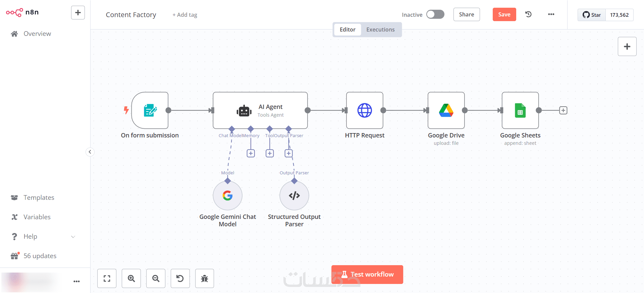Click the plus button beside the n8n logo
The image size is (644, 293).
(78, 13)
